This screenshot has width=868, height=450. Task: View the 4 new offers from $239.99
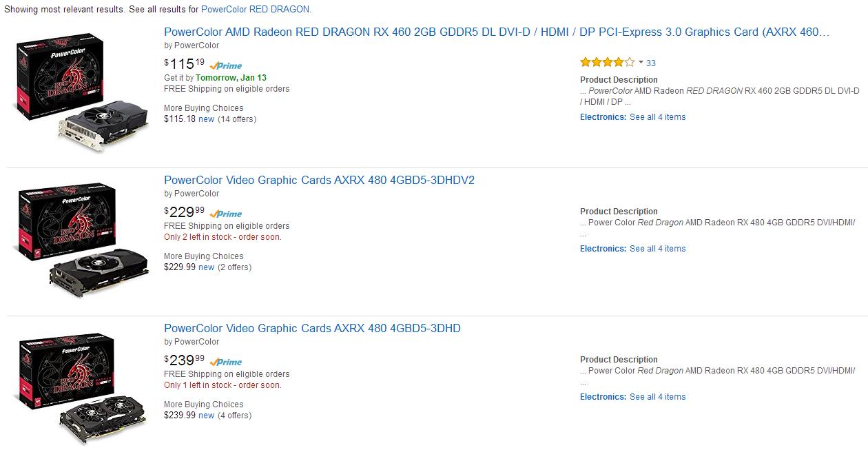click(206, 416)
